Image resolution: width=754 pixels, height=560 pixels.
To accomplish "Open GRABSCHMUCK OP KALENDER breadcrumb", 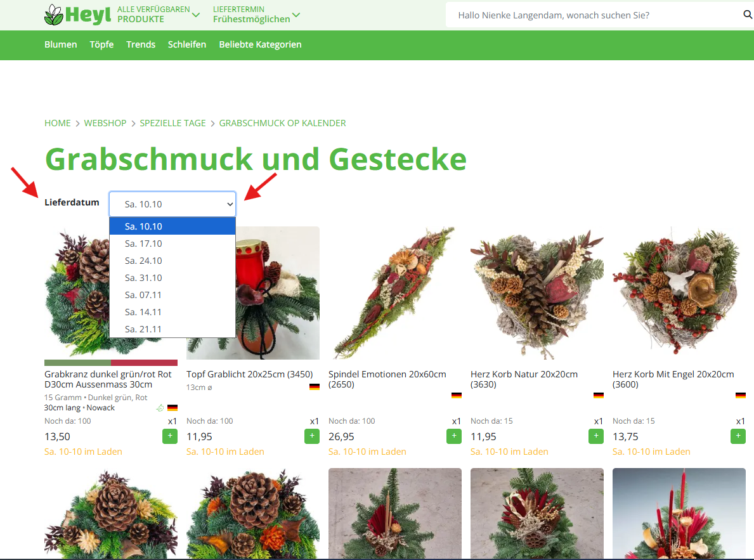I will (282, 123).
